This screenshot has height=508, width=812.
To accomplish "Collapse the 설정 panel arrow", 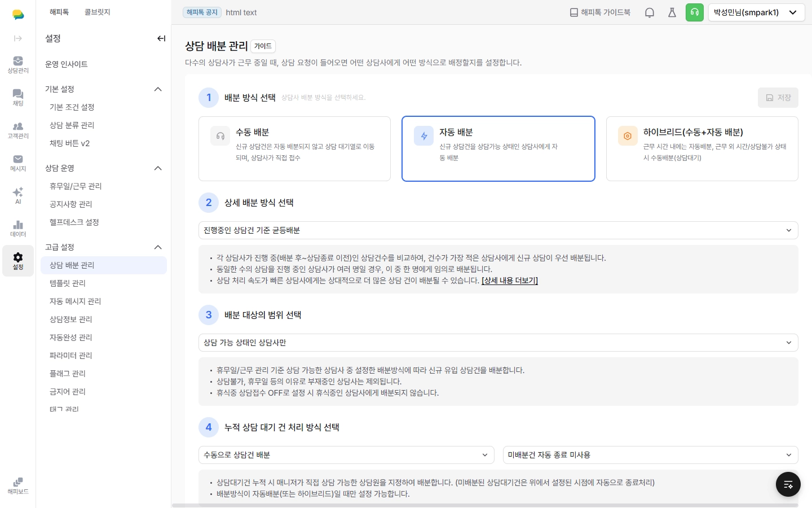I will pos(161,38).
